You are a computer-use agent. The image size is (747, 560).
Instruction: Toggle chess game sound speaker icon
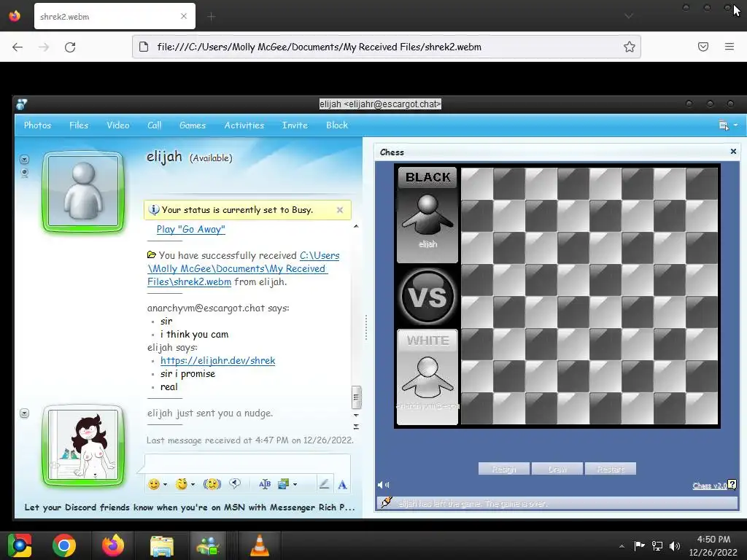click(x=383, y=485)
